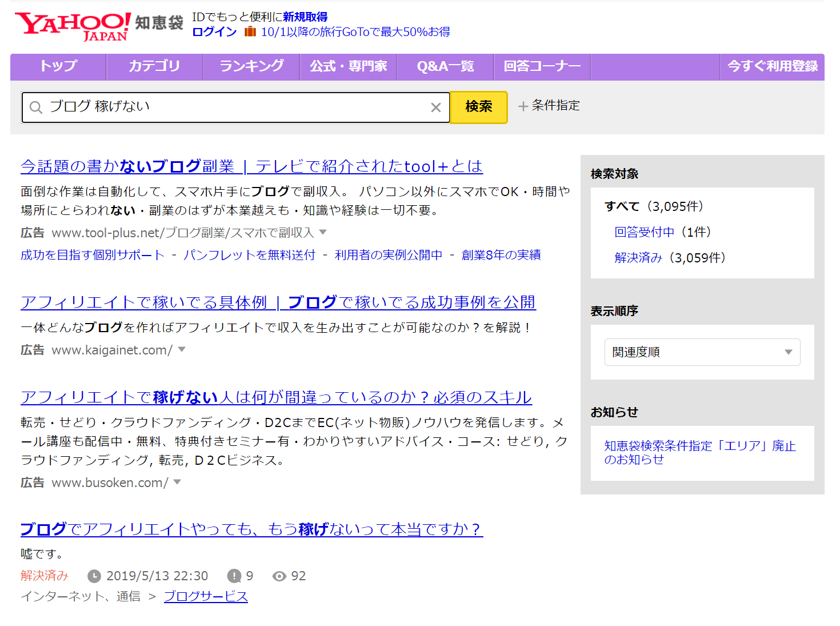Image resolution: width=840 pixels, height=626 pixels.
Task: Expand ad arrow next to www.busoken.com
Action: [177, 482]
